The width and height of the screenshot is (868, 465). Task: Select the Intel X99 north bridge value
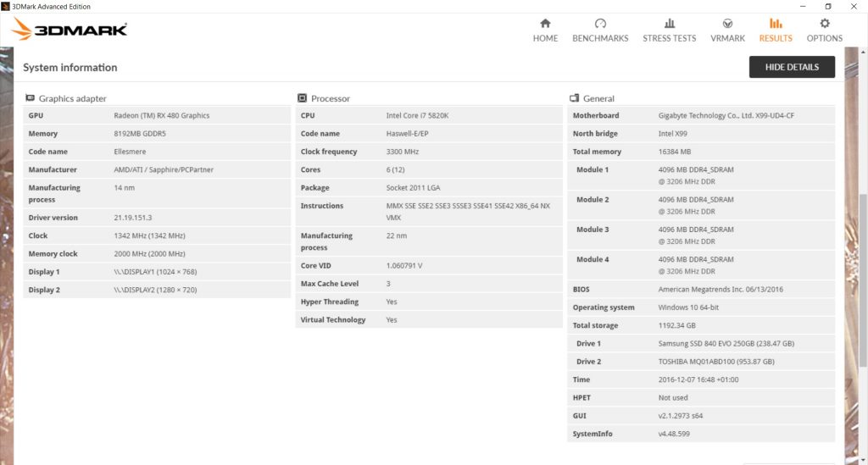672,133
